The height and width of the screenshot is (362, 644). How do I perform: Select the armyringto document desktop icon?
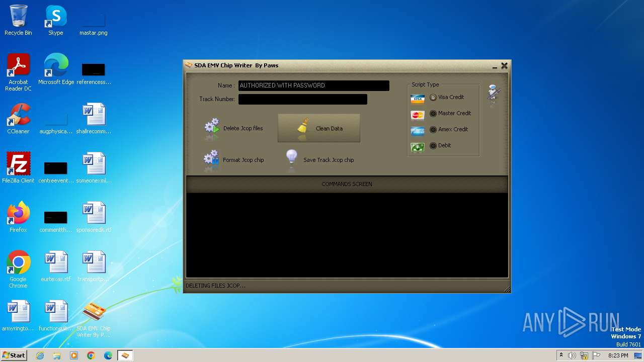point(18,316)
